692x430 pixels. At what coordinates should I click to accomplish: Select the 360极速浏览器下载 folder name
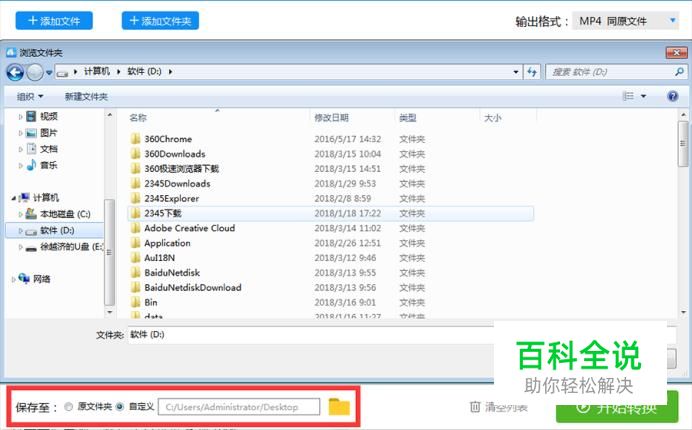point(181,169)
